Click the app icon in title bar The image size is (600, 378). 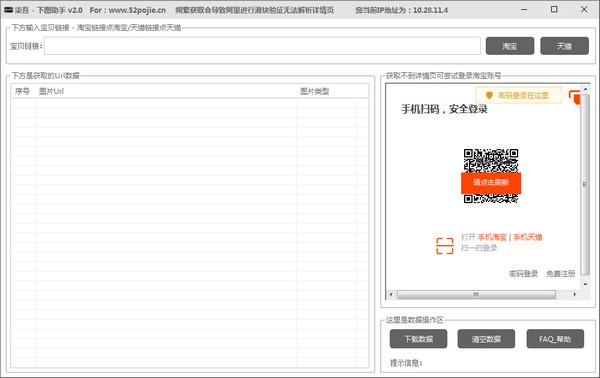point(8,10)
